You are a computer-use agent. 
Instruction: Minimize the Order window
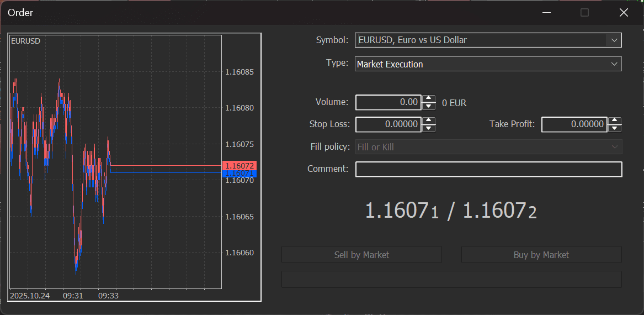coord(547,13)
